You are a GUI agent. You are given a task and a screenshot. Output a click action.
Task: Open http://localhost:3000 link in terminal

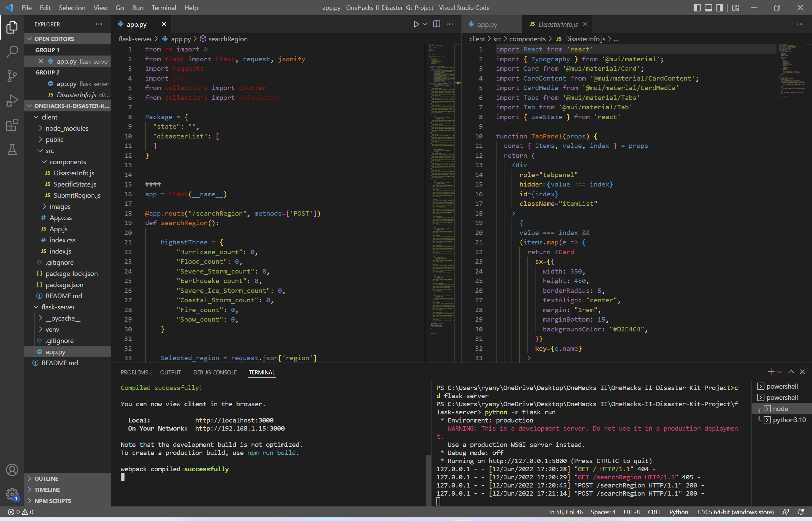point(234,420)
